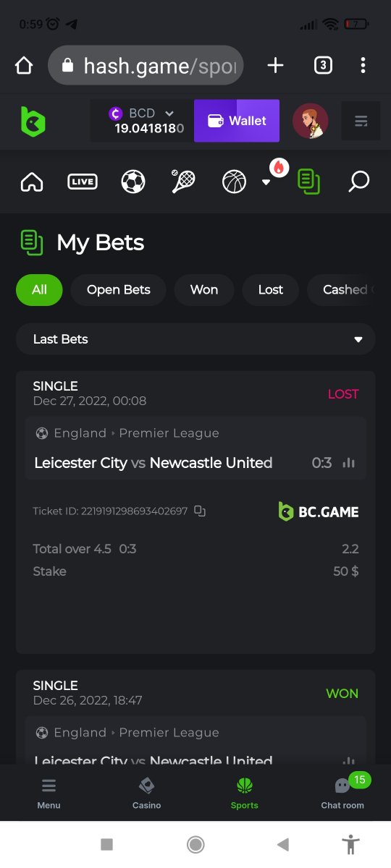Filter bets by Open Bets
This screenshot has width=391, height=868.
(x=119, y=290)
